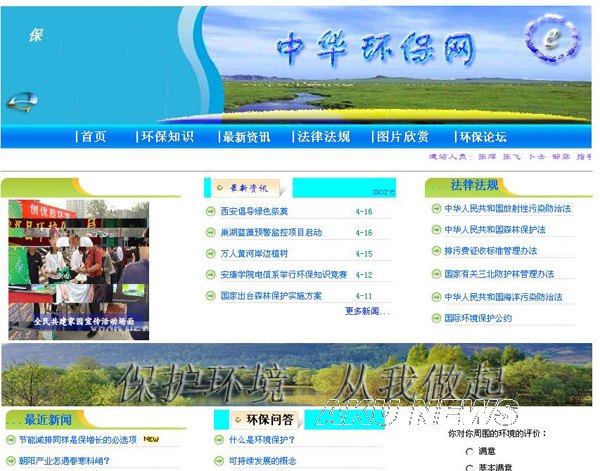600x471 pixels.
Task: Open 国家出台森林保护实施方案 news article
Action: (271, 296)
